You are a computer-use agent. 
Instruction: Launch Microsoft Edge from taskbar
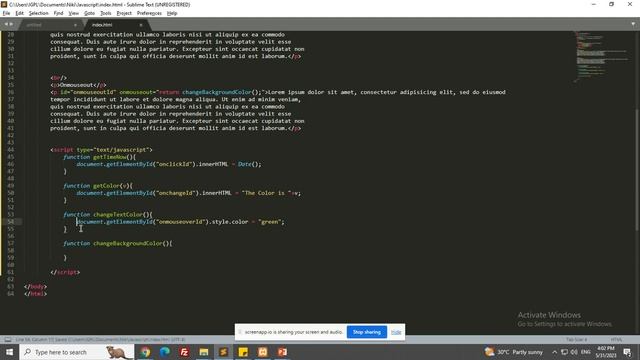(164, 352)
